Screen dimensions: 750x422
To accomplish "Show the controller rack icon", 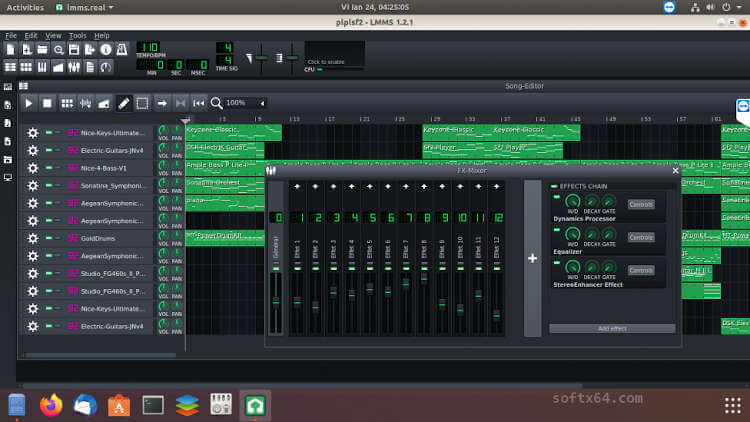I will pyautogui.click(x=106, y=67).
